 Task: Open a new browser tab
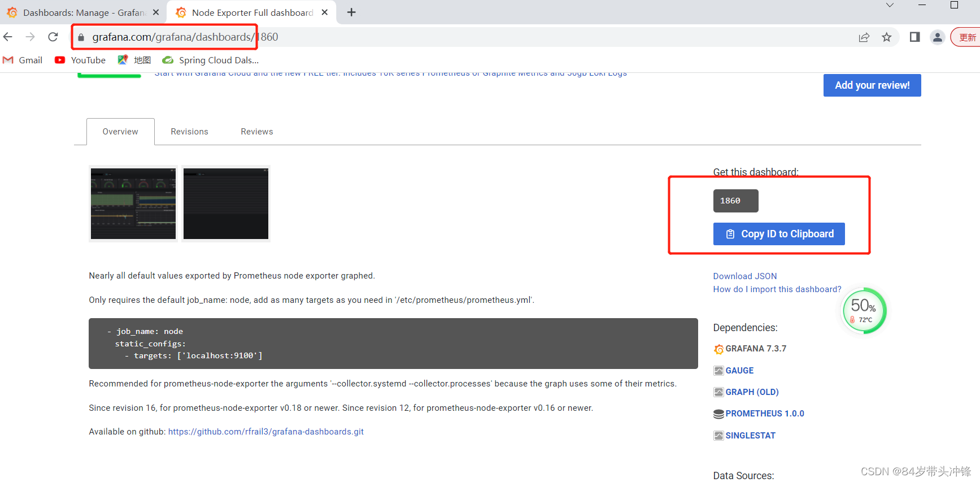click(351, 12)
